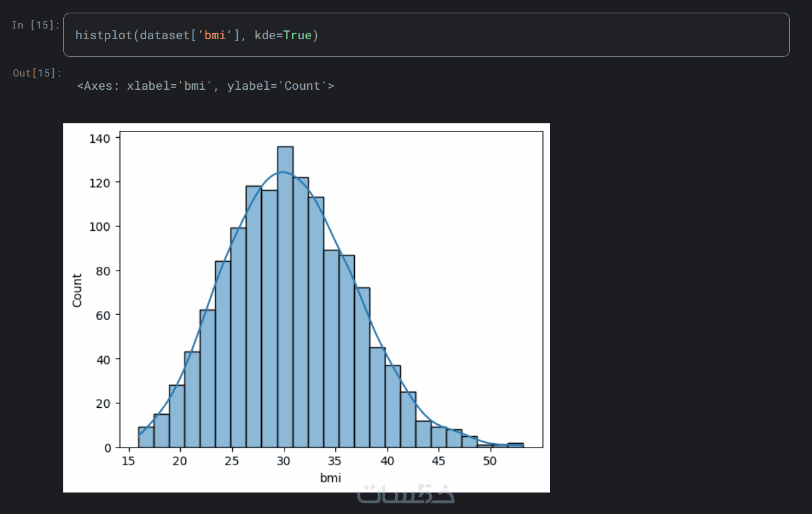
Task: Click the bmi x-axis label
Action: pos(331,478)
